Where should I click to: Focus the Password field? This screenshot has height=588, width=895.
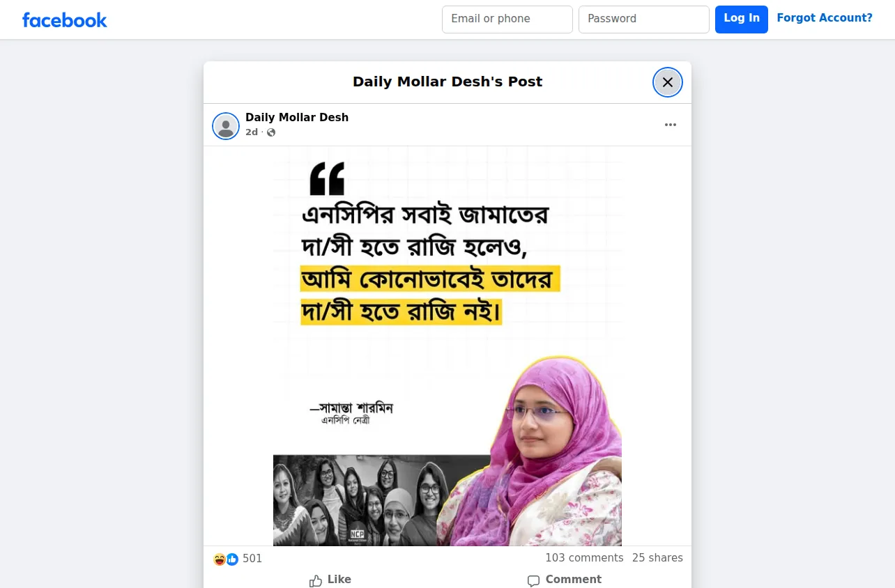click(x=644, y=20)
